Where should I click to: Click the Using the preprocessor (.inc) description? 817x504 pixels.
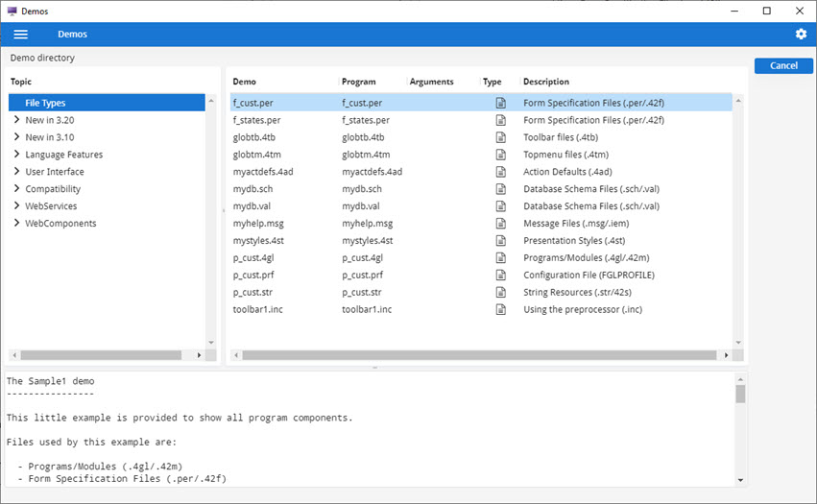coord(583,309)
